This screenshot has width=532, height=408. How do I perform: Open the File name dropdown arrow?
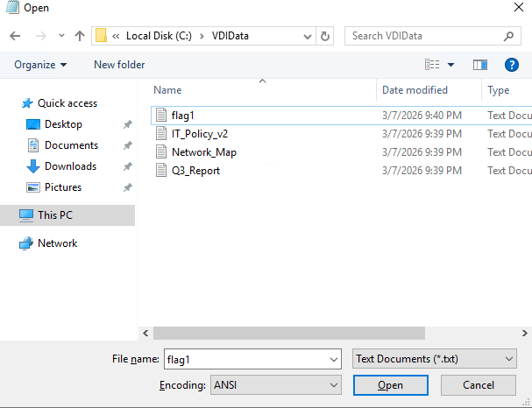(334, 359)
